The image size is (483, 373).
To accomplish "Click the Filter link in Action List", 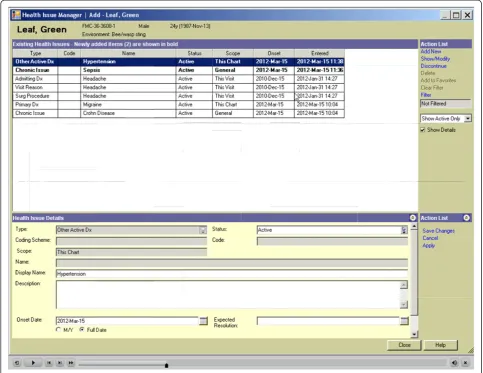I will tap(426, 95).
